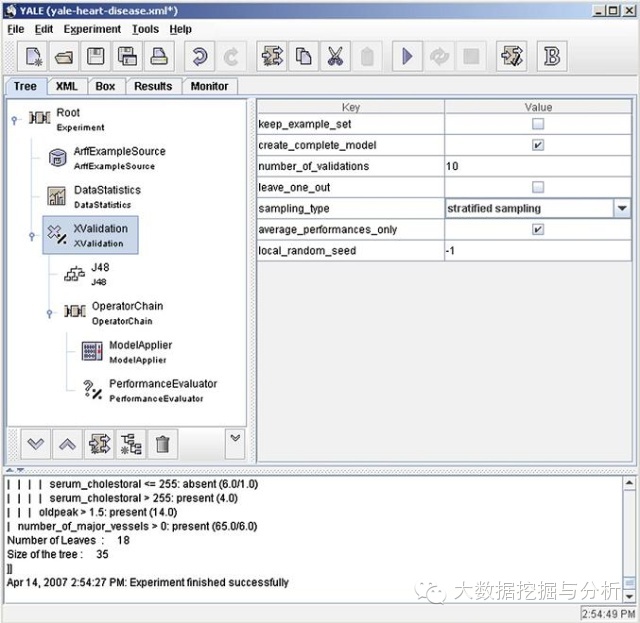The width and height of the screenshot is (640, 623).
Task: Open the sampling_type dropdown
Action: [x=622, y=209]
